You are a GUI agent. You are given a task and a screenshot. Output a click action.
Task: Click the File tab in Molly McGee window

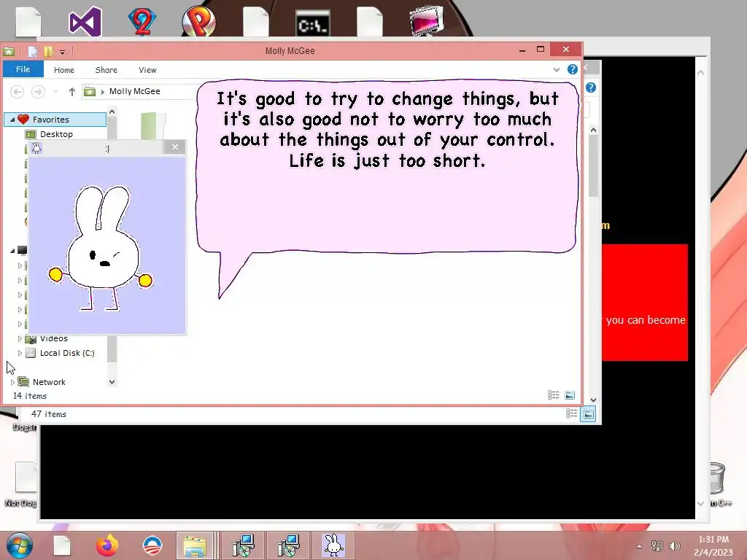tap(23, 69)
